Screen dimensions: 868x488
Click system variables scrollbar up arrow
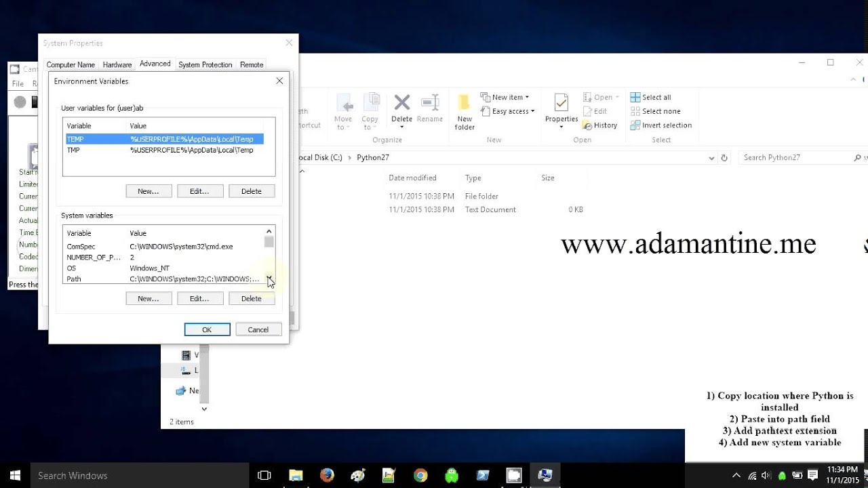(269, 231)
